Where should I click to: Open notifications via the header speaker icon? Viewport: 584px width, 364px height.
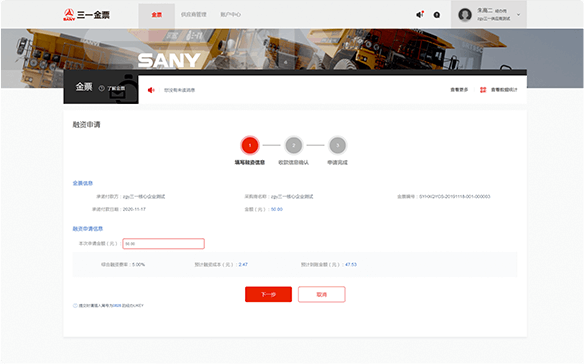coord(420,15)
